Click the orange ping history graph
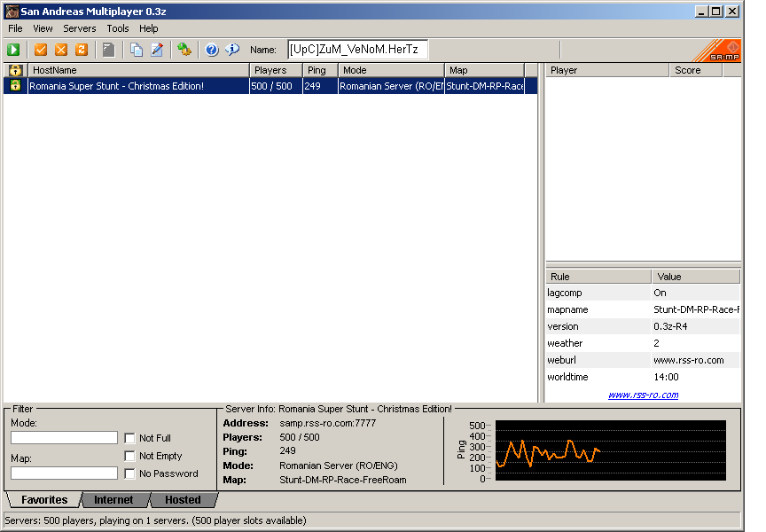Screen dimensions: 766x532 pos(611,450)
